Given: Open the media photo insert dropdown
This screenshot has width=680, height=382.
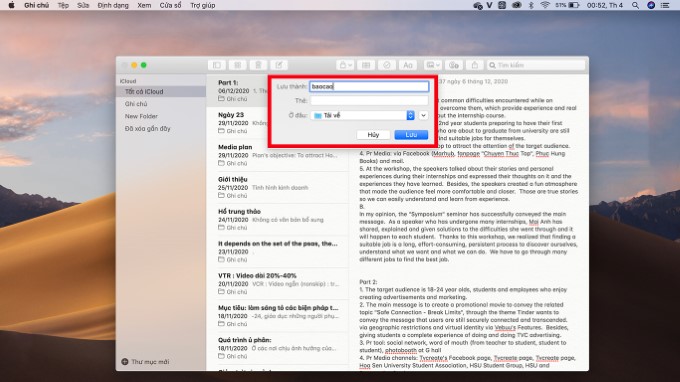Looking at the screenshot, I should point(432,65).
